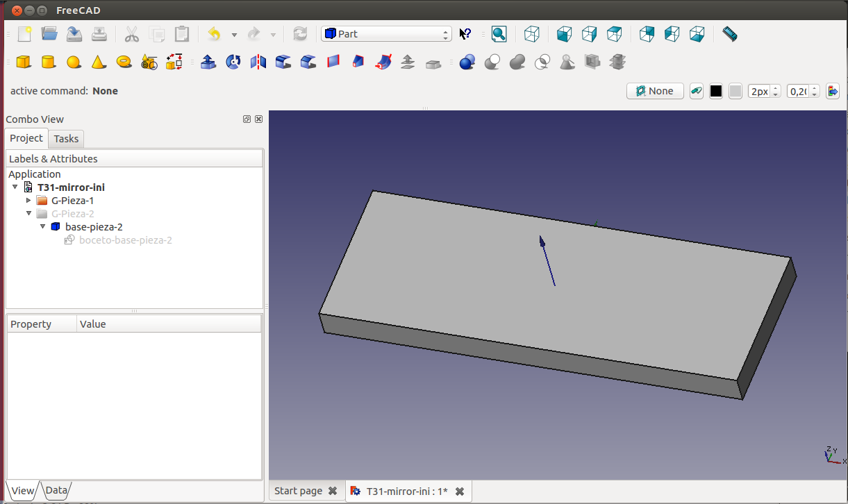Switch to the Tasks tab
The image size is (848, 504).
(66, 139)
